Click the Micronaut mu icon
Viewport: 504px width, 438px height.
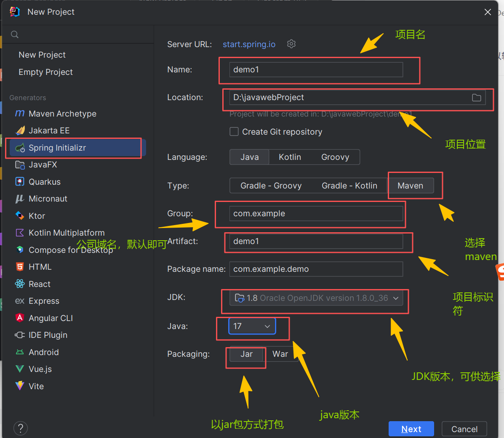[20, 199]
